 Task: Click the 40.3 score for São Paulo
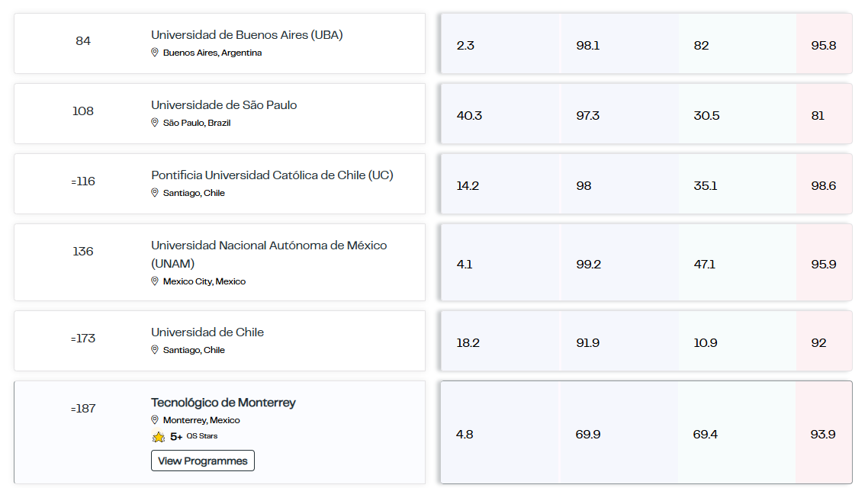[469, 116]
